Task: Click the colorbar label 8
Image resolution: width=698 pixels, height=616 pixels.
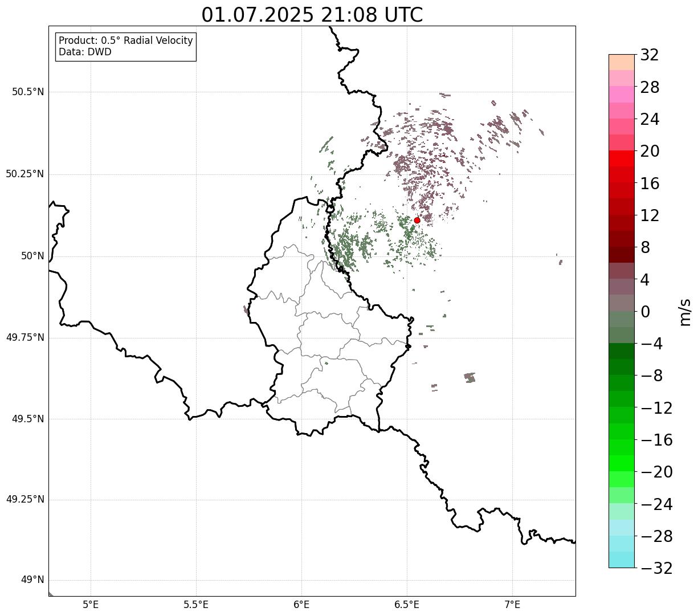Action: 645,248
